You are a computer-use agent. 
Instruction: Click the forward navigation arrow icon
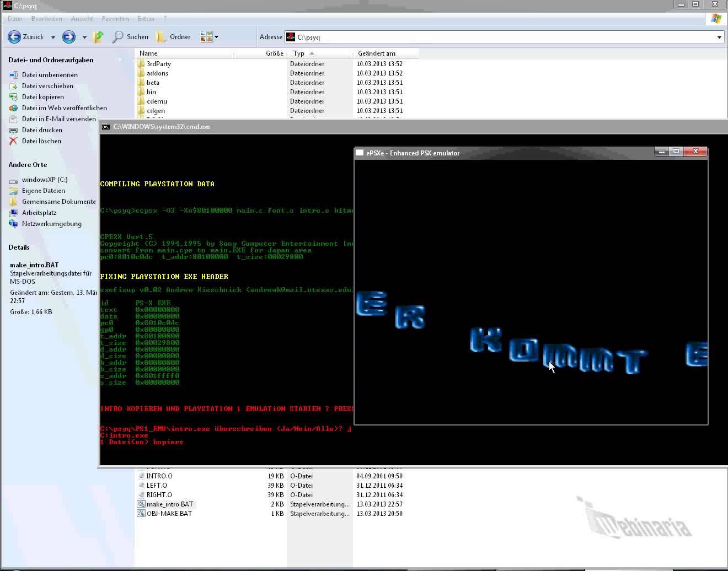pos(69,37)
